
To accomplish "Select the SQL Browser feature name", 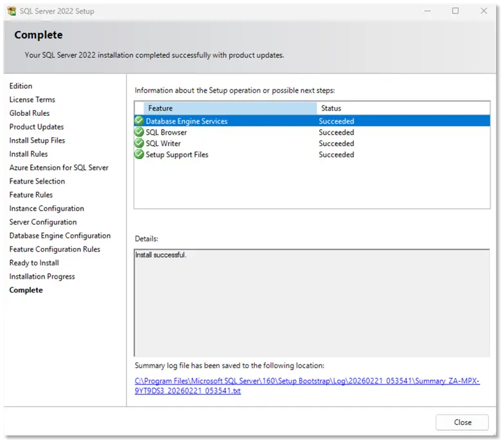I will 166,133.
